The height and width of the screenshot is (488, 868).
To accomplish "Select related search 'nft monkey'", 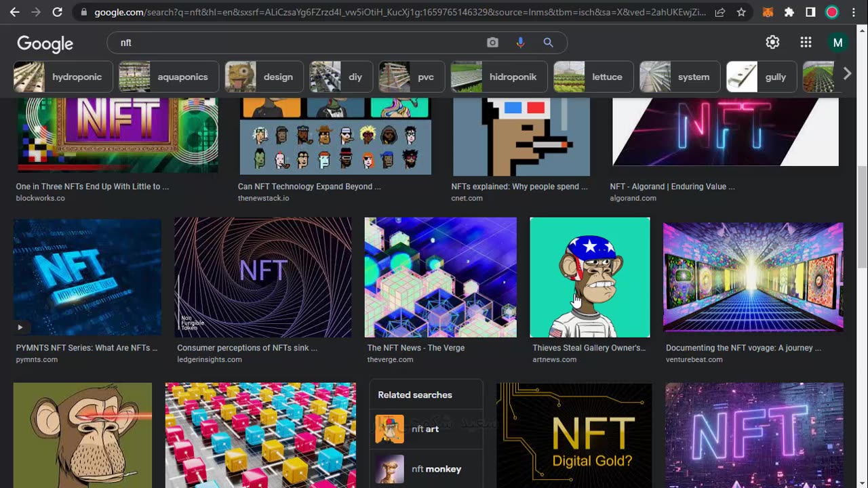I will (426, 469).
